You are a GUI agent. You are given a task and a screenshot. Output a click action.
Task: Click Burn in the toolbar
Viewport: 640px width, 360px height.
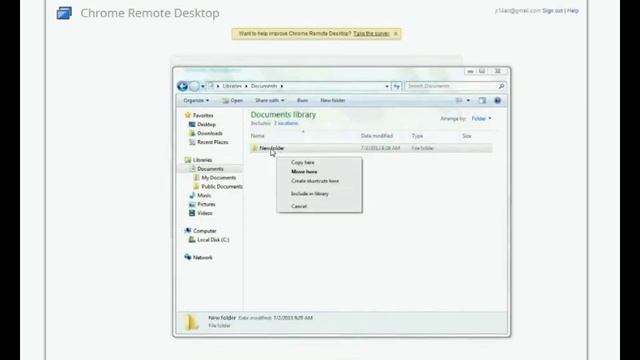(x=302, y=100)
